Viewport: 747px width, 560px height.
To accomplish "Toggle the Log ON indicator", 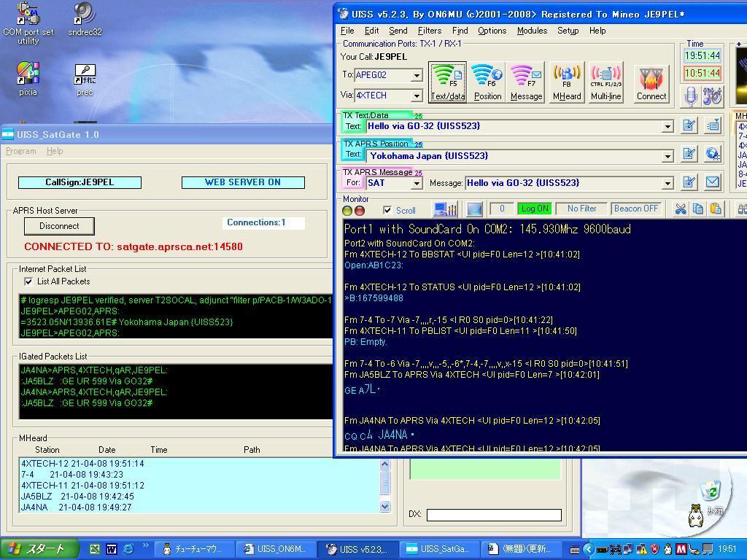I will coord(535,209).
